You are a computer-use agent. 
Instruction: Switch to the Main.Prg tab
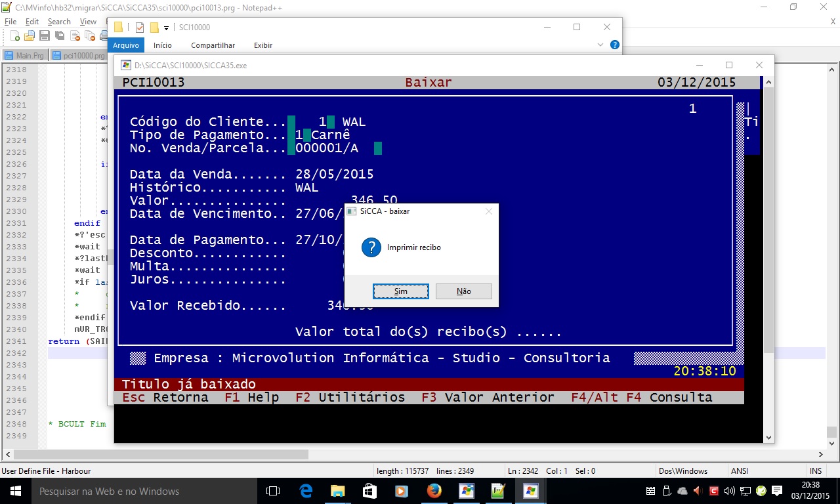pyautogui.click(x=25, y=56)
